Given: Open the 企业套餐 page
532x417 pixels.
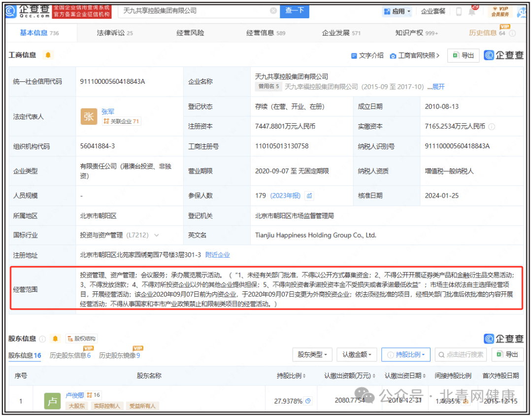Looking at the screenshot, I should (x=433, y=11).
